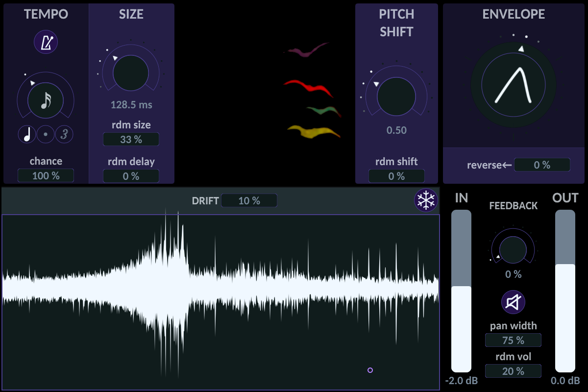Click the rdm vol 20 % field
The height and width of the screenshot is (392, 588).
513,371
